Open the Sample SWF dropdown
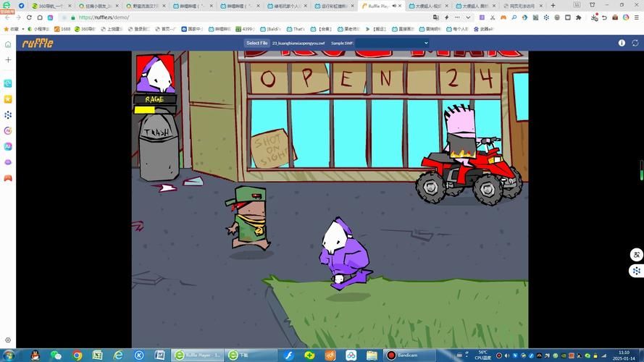Viewport: 644px width, 362px height. 392,43
